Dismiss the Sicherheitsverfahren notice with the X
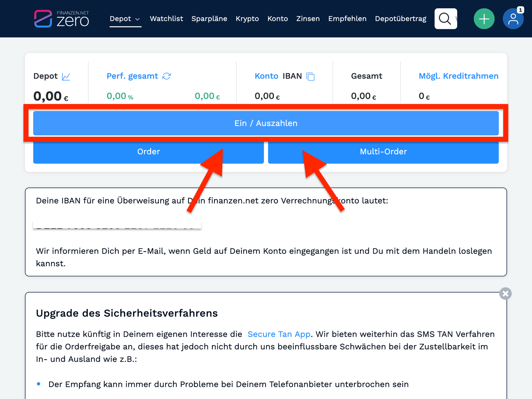The height and width of the screenshot is (399, 532). pyautogui.click(x=505, y=294)
